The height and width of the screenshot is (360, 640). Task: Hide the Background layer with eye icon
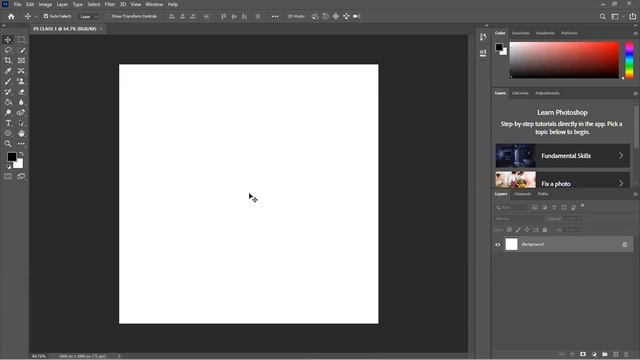(x=498, y=244)
